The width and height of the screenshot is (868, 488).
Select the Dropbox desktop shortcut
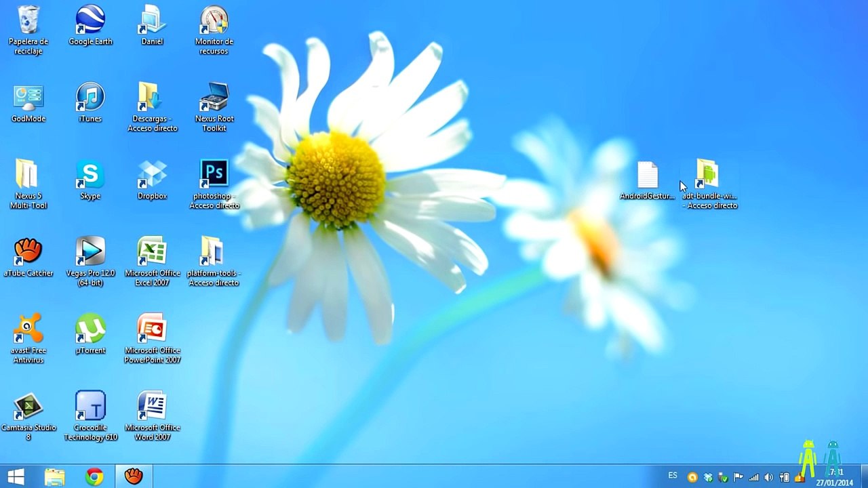(152, 180)
